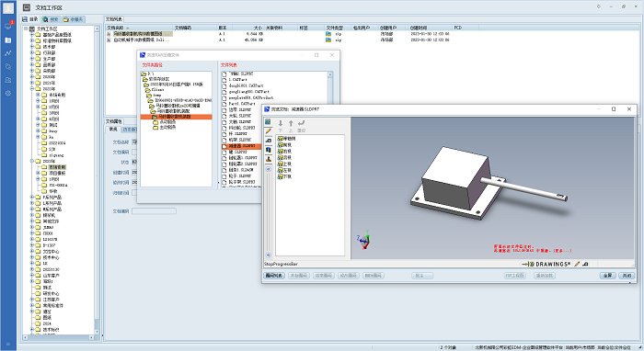
Task: Collapse the root 文档工作区 tree node
Action: tap(26, 28)
